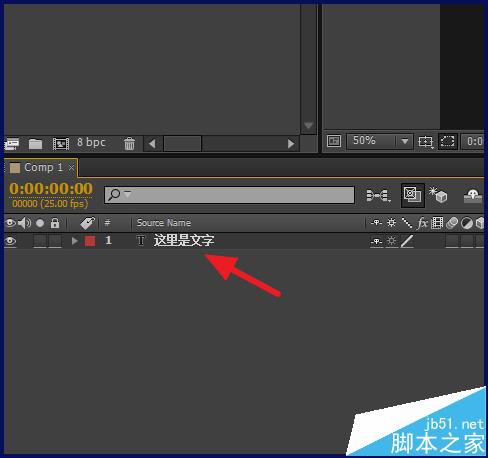Image resolution: width=488 pixels, height=458 pixels.
Task: Open the 50% magnification dropdown
Action: tap(380, 141)
